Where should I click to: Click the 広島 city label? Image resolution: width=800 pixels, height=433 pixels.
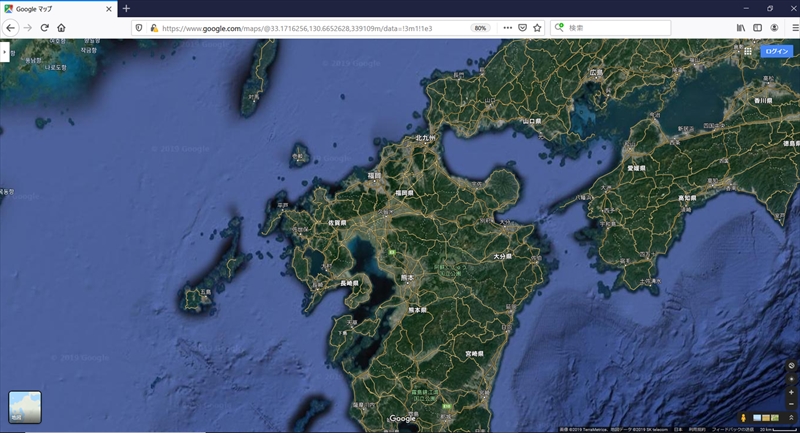click(596, 72)
